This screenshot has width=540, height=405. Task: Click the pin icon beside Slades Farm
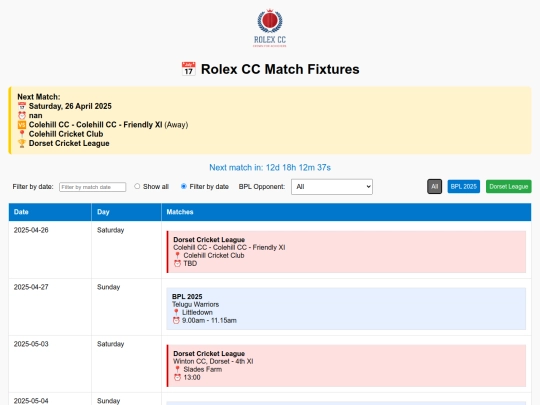177,369
